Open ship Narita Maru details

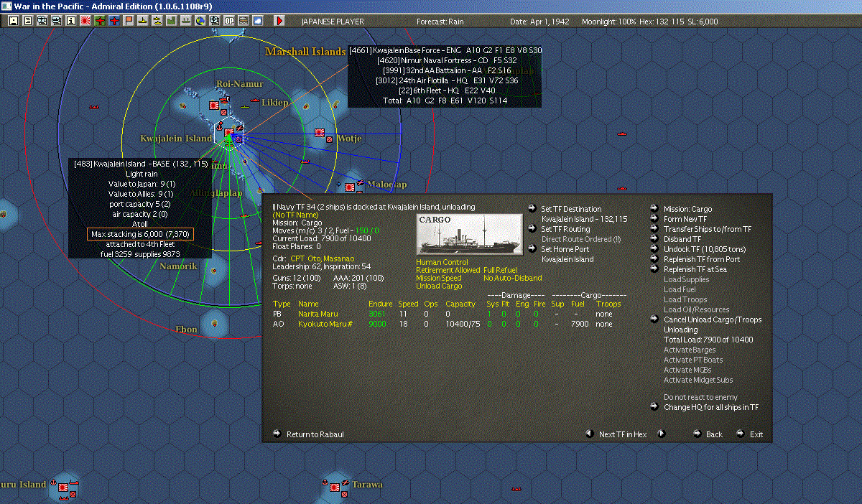point(318,314)
